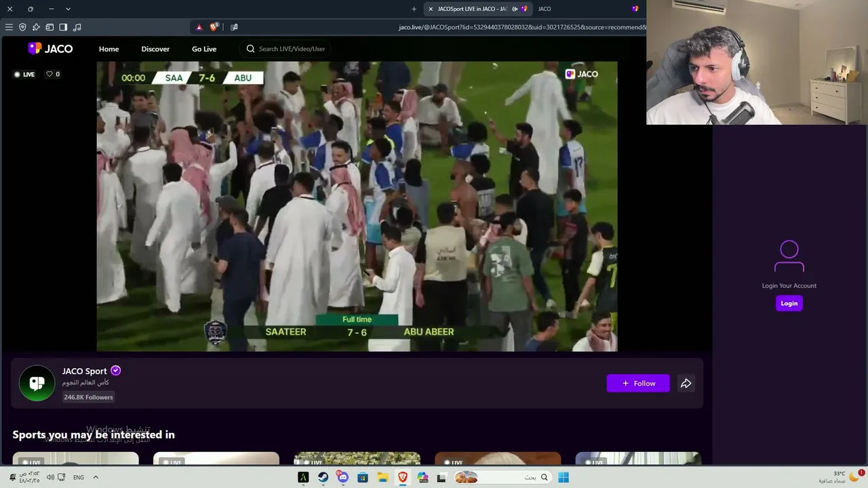The width and height of the screenshot is (868, 488).
Task: Open the third recommended live stream thumbnail
Action: [x=357, y=459]
